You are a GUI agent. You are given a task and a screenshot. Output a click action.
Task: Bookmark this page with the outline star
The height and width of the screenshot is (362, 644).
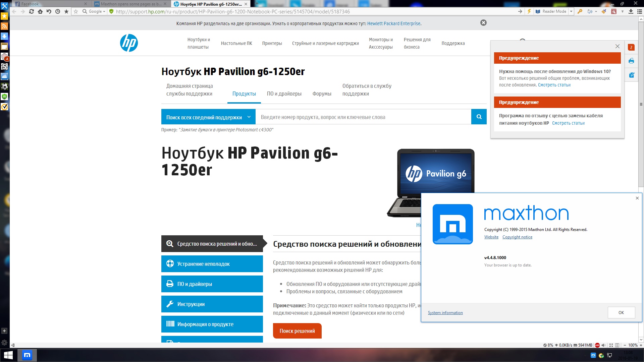tap(76, 11)
